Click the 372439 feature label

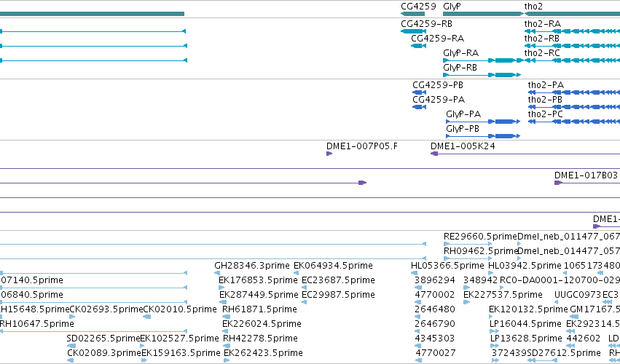tap(509, 353)
